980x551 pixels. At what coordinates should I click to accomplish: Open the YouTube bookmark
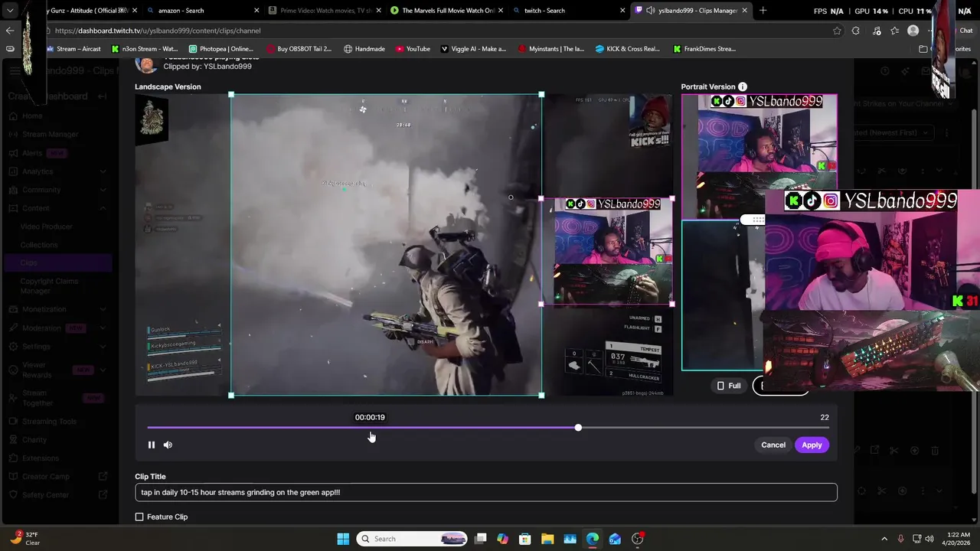click(413, 49)
